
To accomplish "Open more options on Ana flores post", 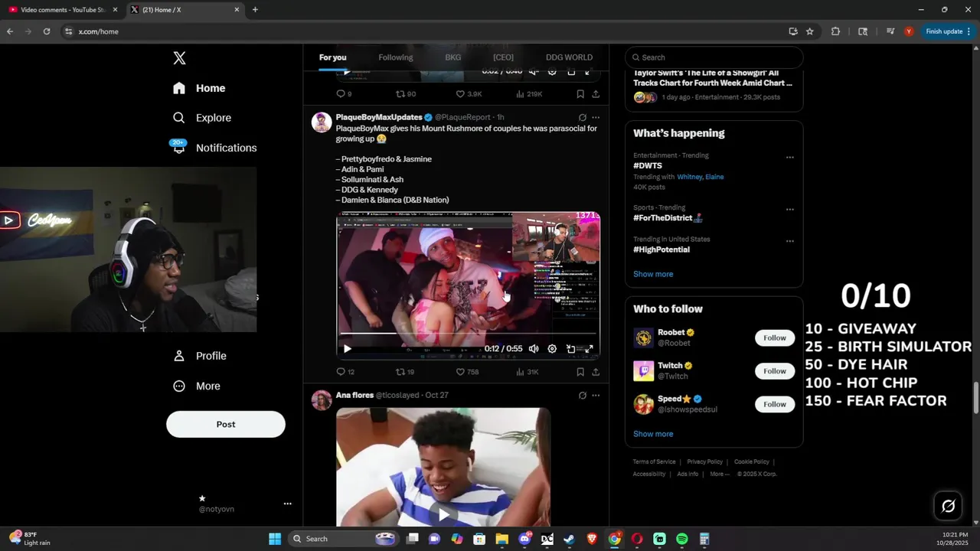I will (596, 396).
